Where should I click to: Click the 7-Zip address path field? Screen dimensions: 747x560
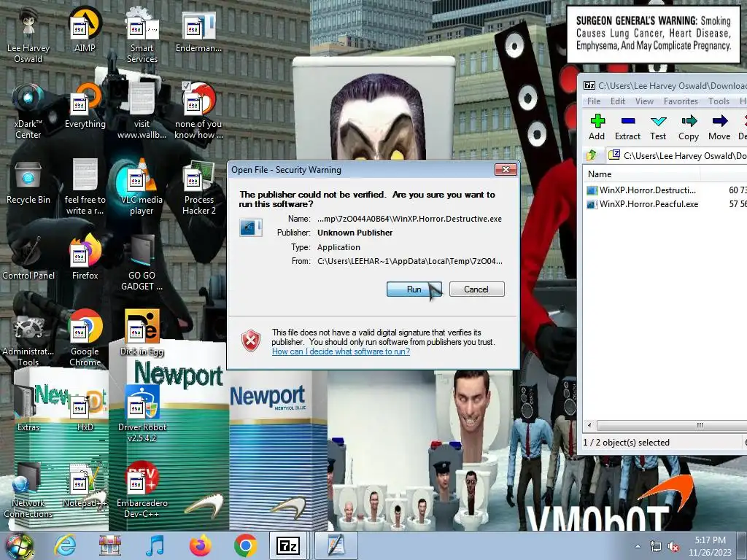[x=676, y=155]
